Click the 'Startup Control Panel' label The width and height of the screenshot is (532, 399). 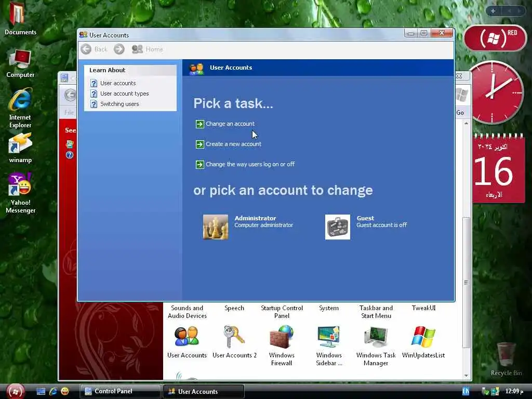[x=282, y=312]
